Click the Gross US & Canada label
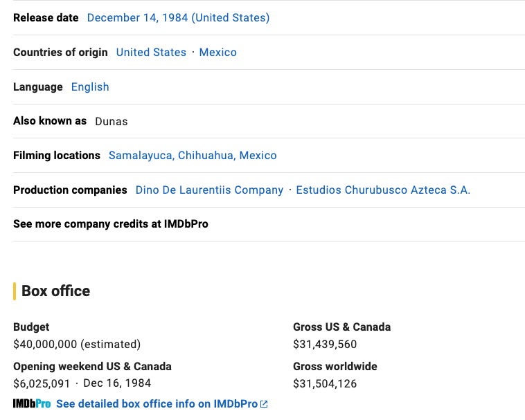 tap(342, 327)
